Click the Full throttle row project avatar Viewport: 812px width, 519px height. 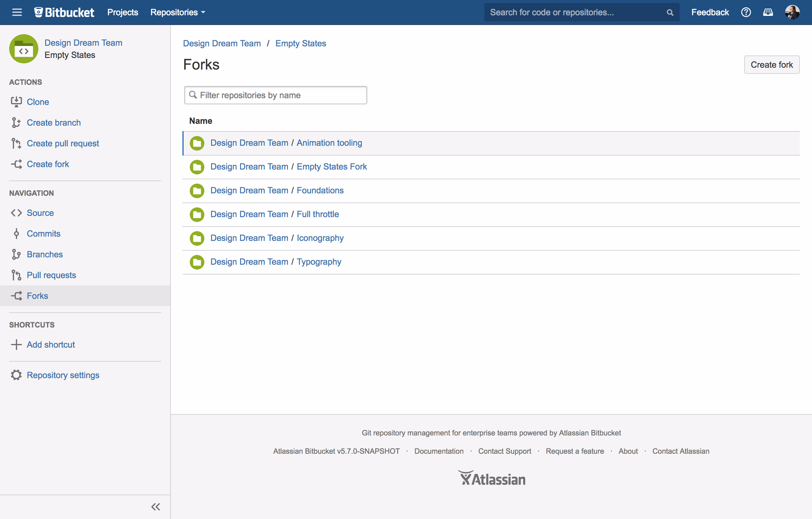click(x=197, y=214)
